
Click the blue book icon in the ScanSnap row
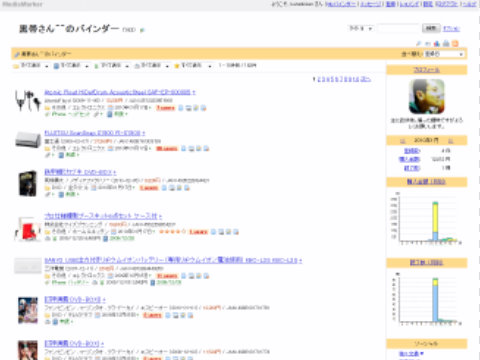(61, 155)
